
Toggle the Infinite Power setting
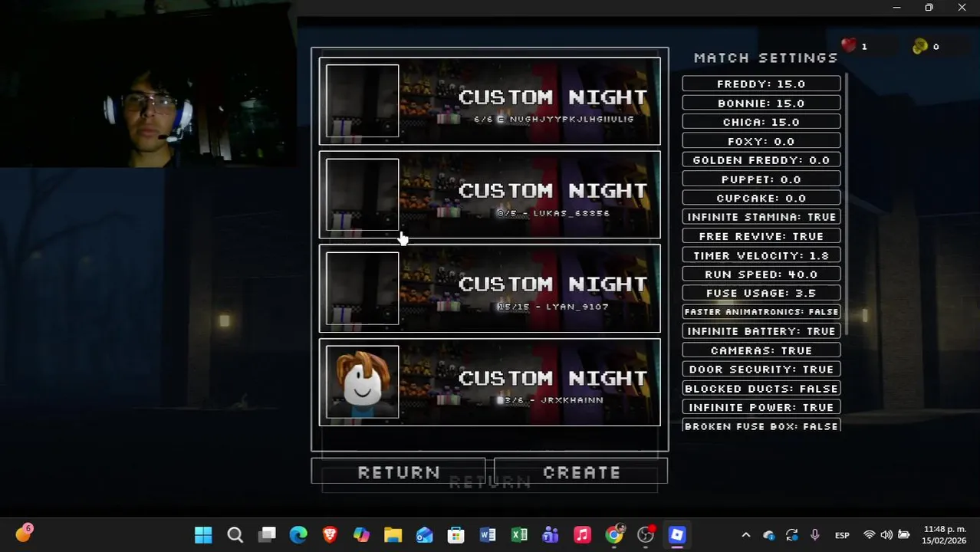coord(761,407)
